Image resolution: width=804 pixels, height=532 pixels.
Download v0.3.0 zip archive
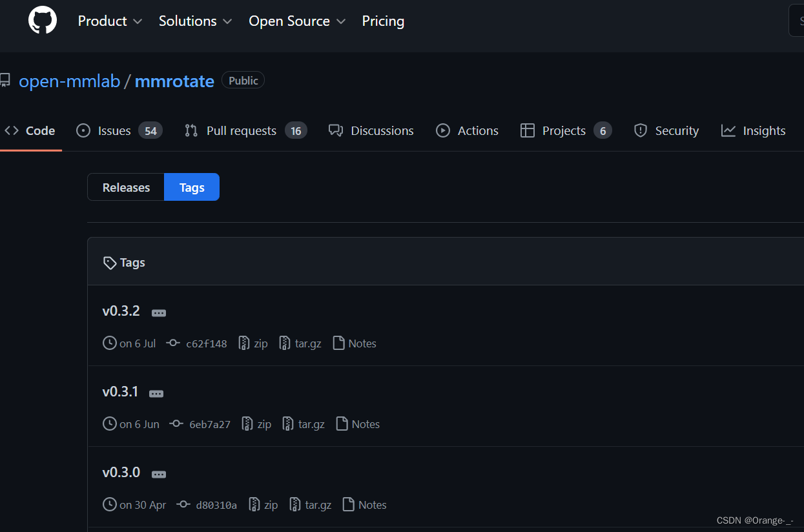click(x=263, y=505)
